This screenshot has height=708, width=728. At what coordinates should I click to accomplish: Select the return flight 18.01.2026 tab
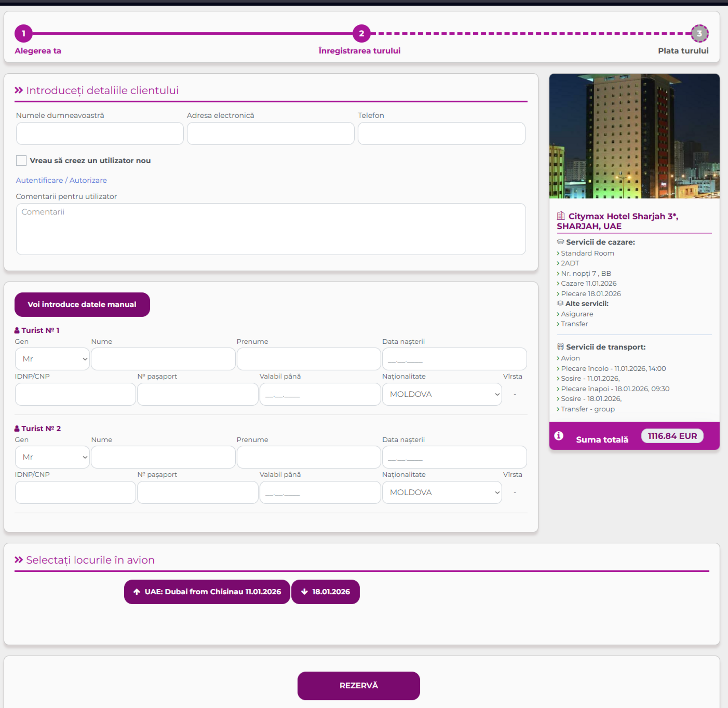coord(325,592)
